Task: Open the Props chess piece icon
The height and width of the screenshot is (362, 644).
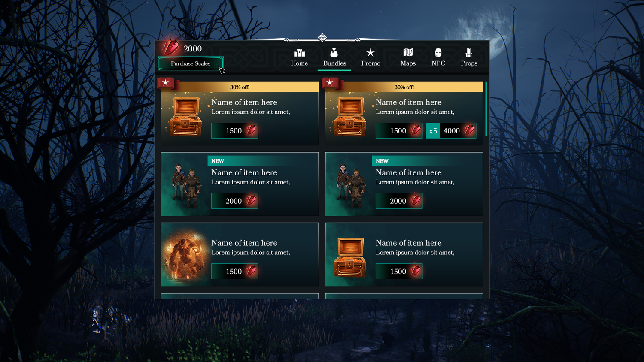Action: coord(469,53)
